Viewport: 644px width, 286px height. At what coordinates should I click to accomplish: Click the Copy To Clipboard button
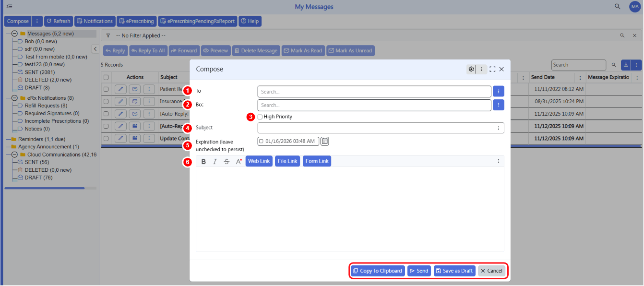tap(378, 271)
